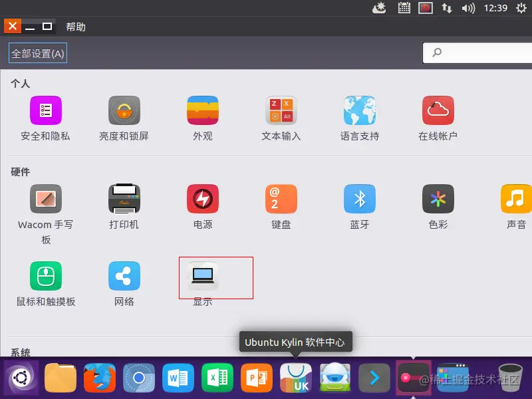Open Wacom tablet settings (Wacom 手写板)
This screenshot has height=399, width=532.
coord(45,214)
